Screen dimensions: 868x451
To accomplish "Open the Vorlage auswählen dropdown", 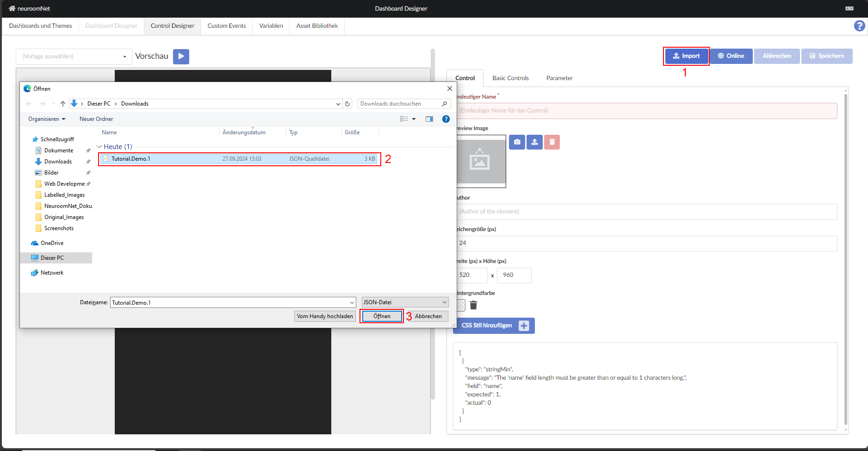I will 74,56.
